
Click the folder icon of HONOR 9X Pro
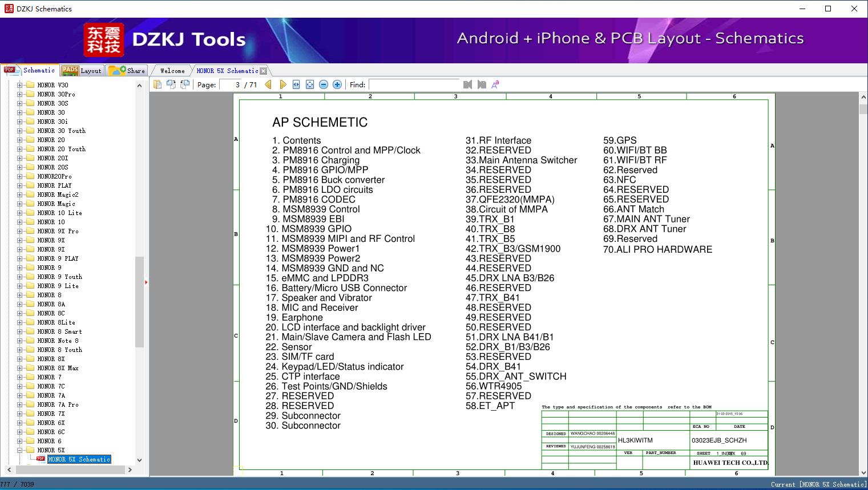(x=30, y=231)
